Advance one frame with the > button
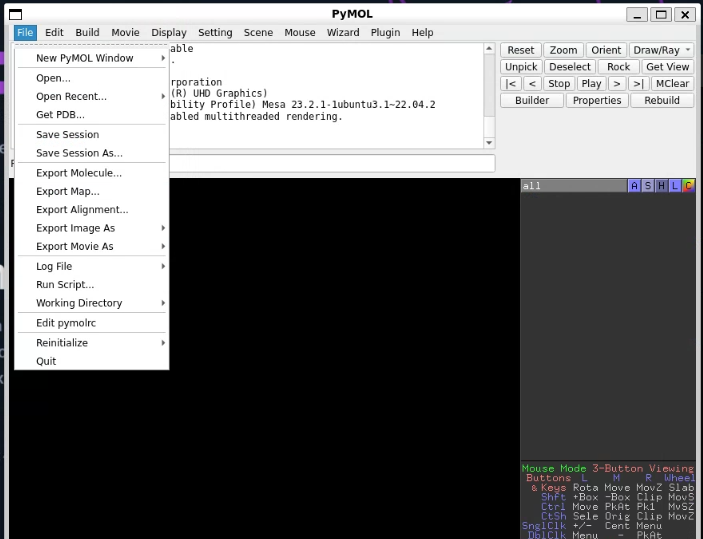 617,84
